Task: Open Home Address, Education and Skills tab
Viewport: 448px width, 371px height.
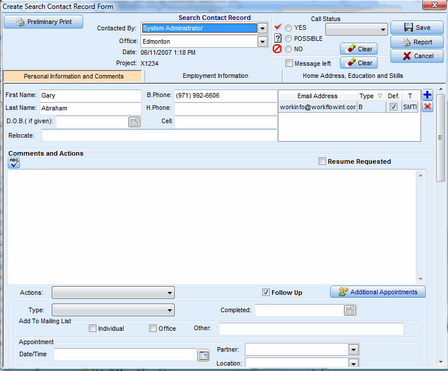Action: [353, 76]
